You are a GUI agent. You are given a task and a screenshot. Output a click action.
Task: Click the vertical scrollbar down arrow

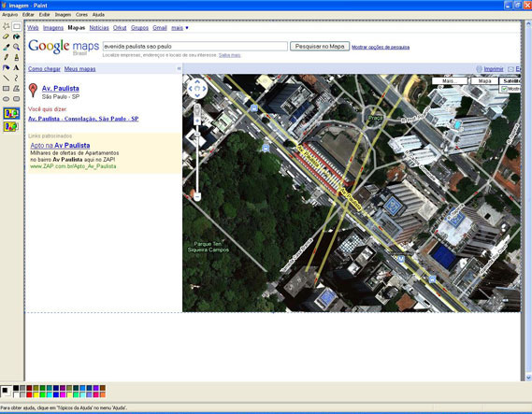click(x=528, y=378)
